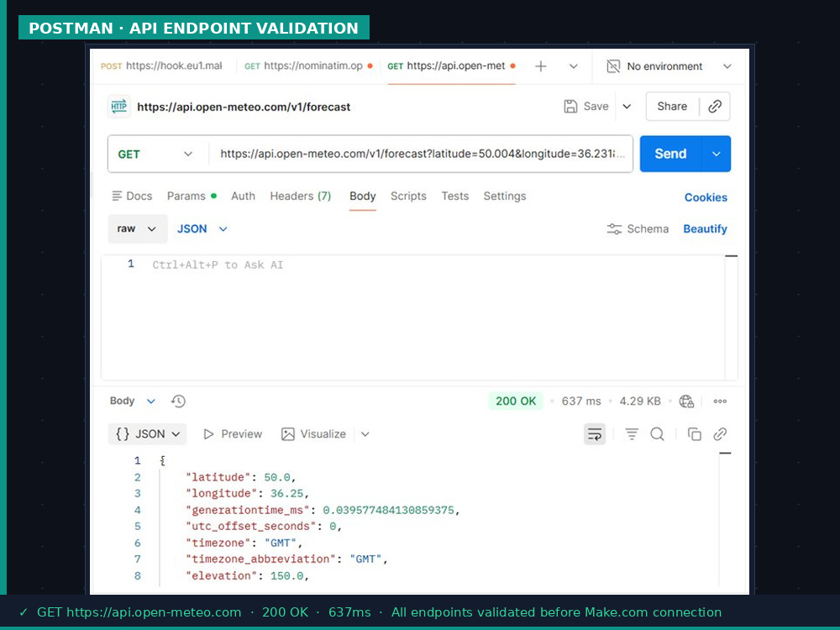Open the Docs tab
The image size is (840, 630).
(132, 196)
